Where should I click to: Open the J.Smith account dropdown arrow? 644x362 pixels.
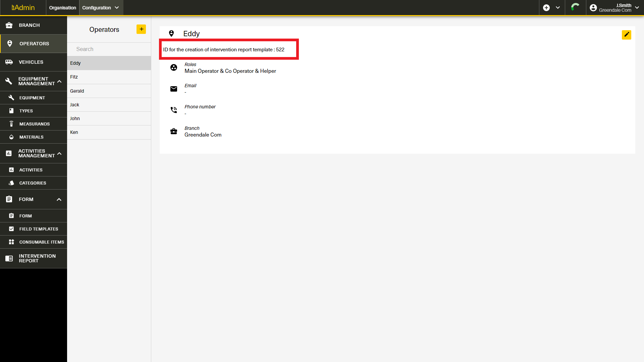coord(637,8)
